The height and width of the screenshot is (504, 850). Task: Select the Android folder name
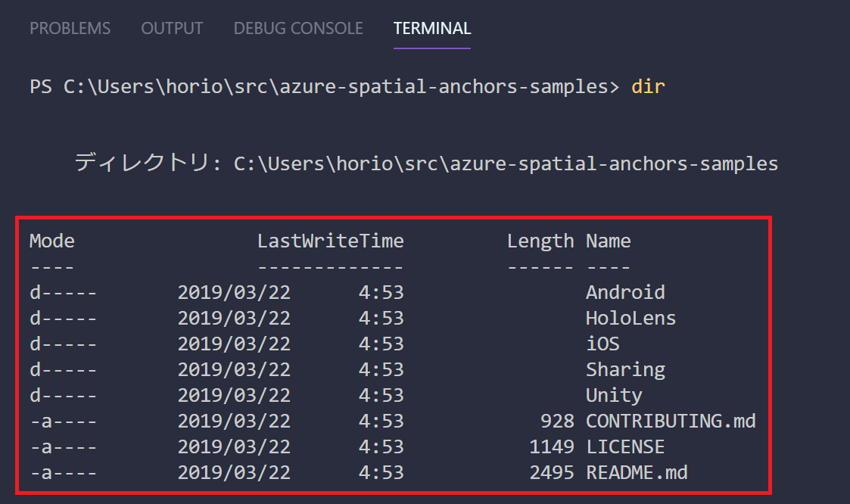(625, 292)
